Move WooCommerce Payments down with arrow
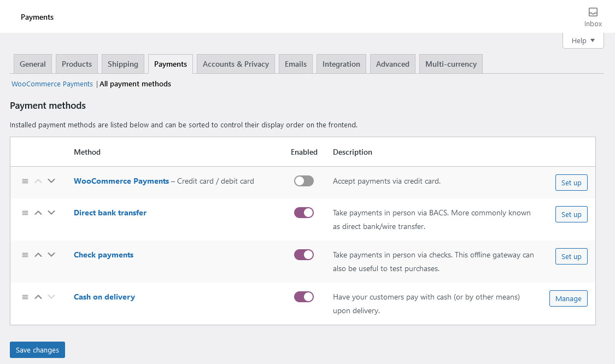 click(51, 181)
